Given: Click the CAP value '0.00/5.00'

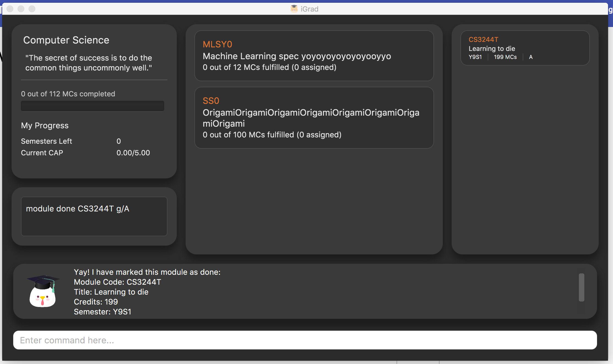Looking at the screenshot, I should tap(133, 153).
